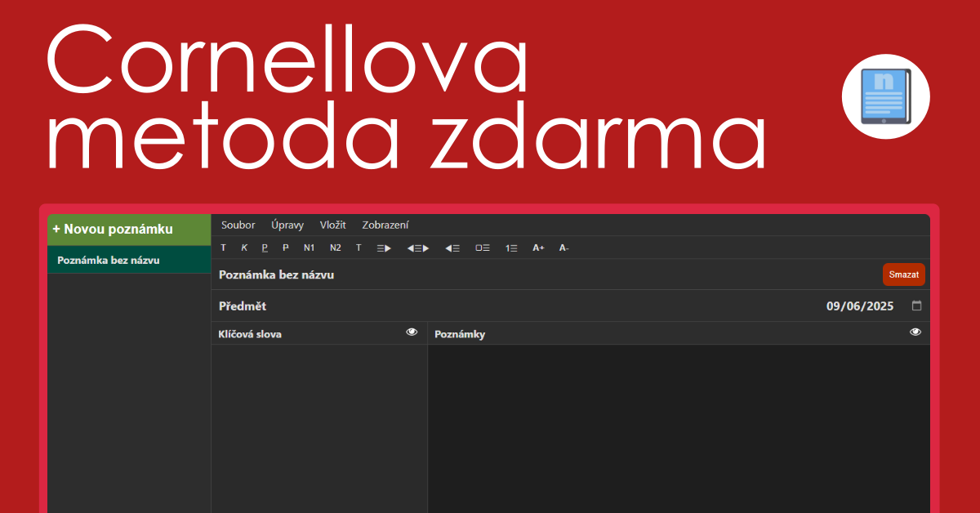The width and height of the screenshot is (980, 513).
Task: Toggle visibility of Poznámky column
Action: (x=915, y=332)
